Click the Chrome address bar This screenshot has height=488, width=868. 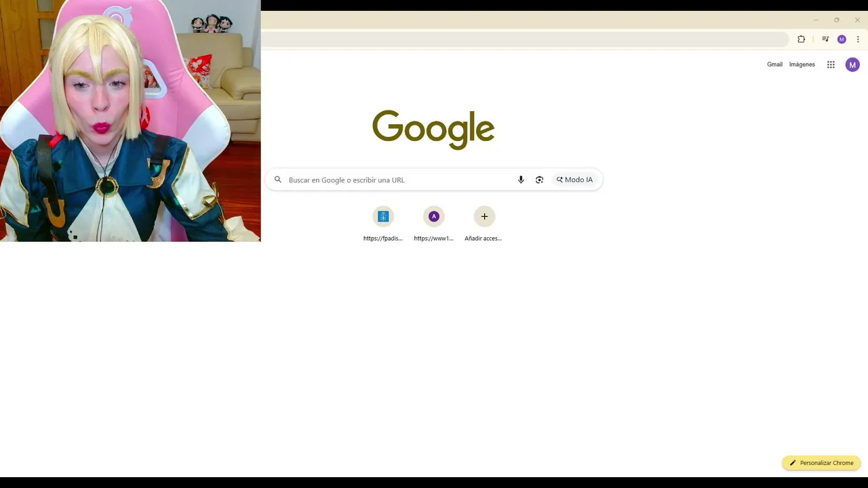(x=525, y=39)
